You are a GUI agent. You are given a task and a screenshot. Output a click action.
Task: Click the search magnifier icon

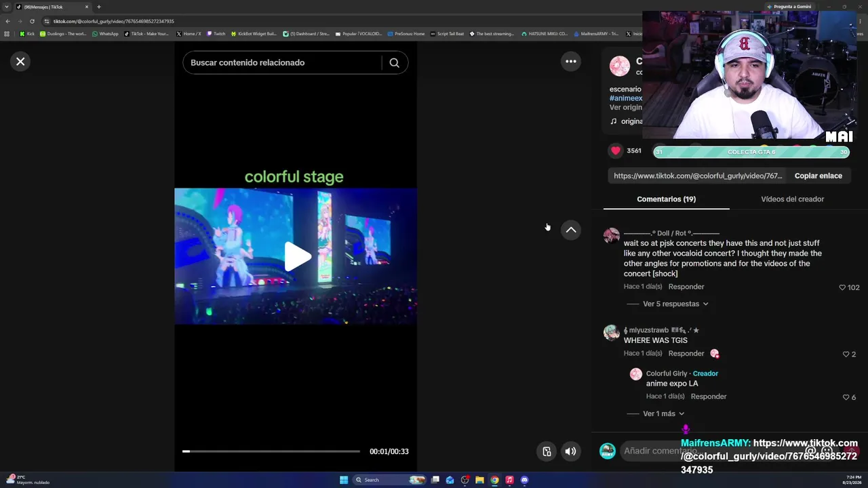394,63
